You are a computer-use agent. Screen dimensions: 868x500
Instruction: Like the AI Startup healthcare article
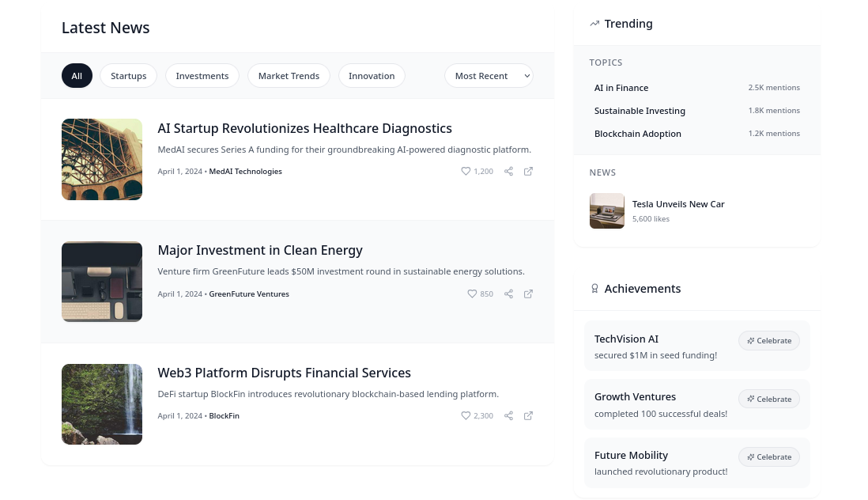coord(477,171)
